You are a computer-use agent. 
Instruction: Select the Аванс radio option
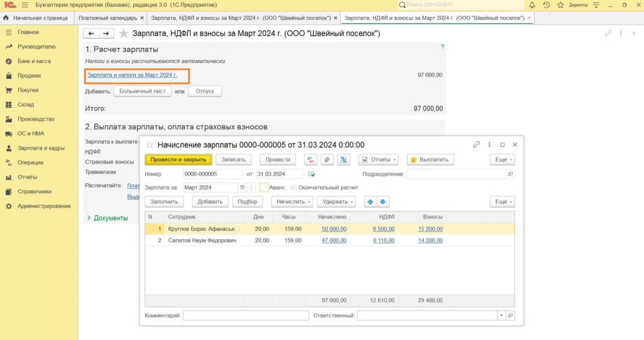(x=264, y=188)
